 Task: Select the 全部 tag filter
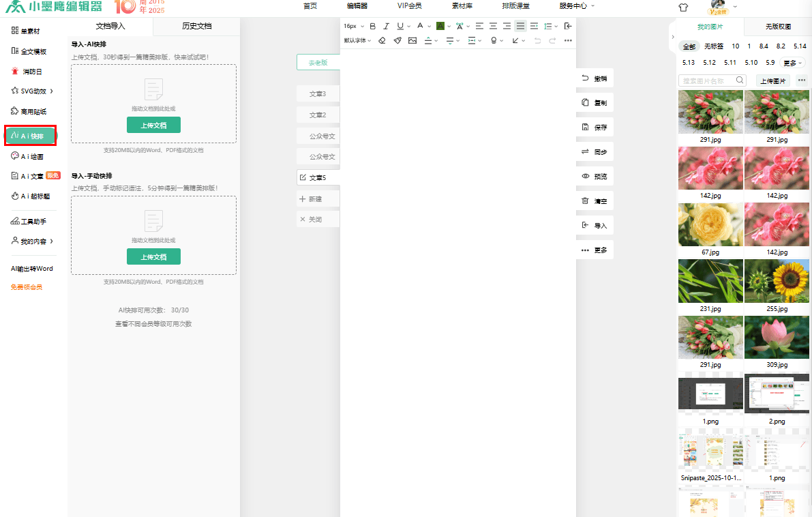(x=689, y=46)
